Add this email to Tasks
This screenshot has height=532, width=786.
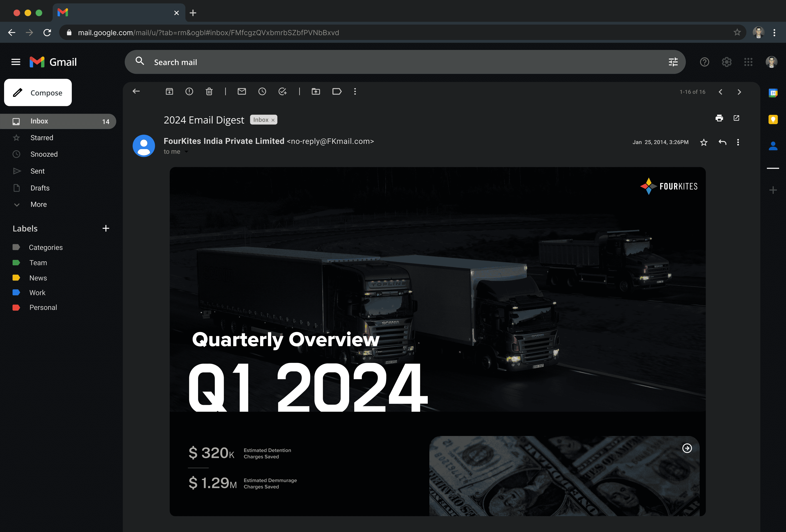point(282,91)
